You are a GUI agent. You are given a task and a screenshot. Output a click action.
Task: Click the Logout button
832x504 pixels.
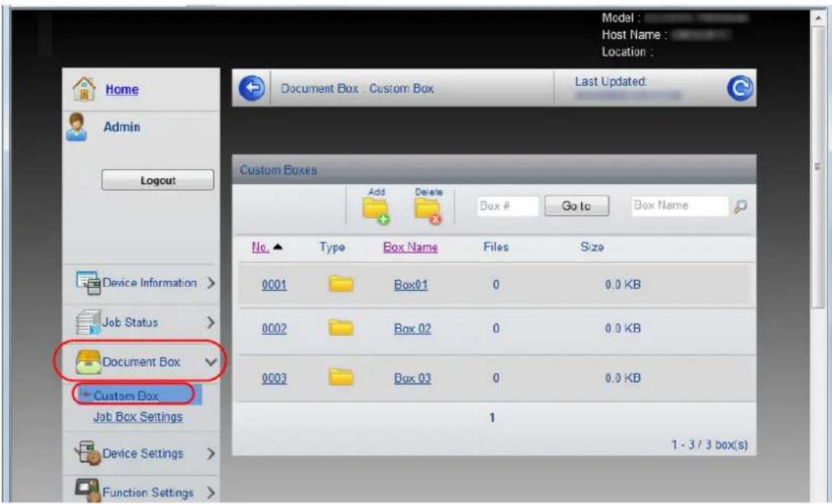[x=158, y=180]
